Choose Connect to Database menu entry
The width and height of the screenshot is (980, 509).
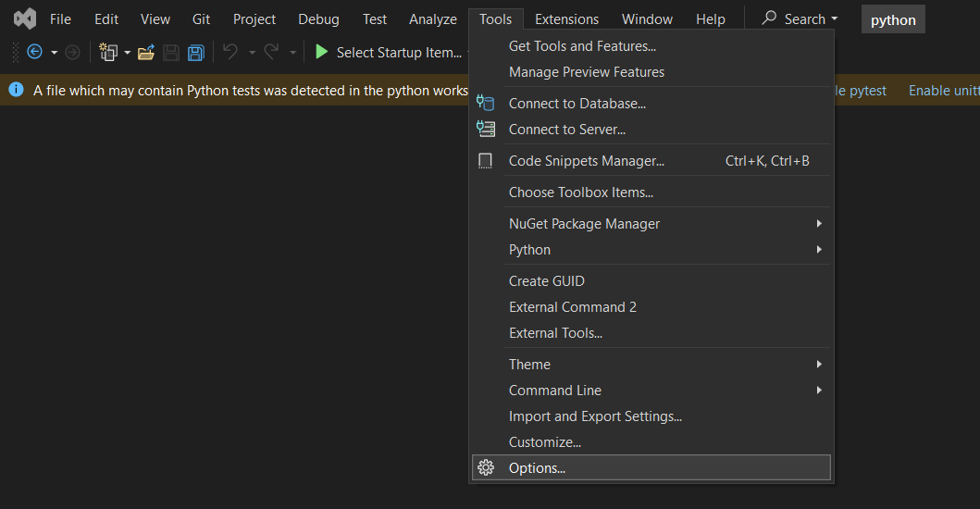tap(651, 103)
